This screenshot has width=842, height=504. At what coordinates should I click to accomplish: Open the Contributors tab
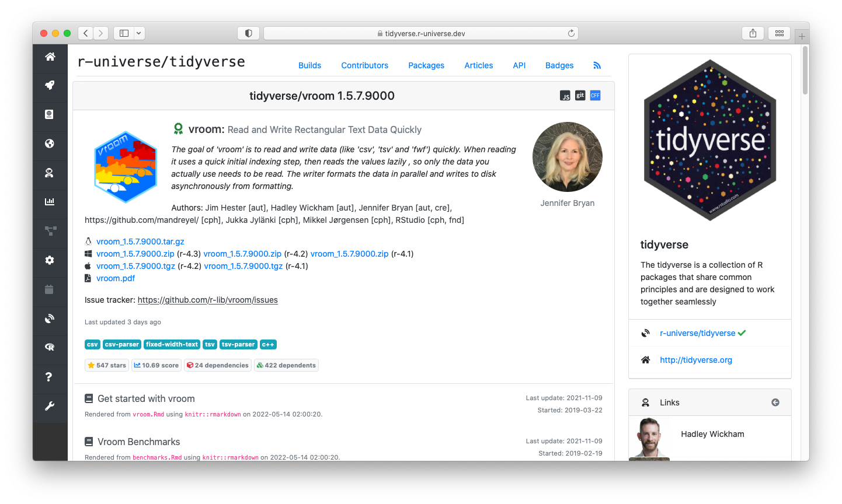click(364, 65)
